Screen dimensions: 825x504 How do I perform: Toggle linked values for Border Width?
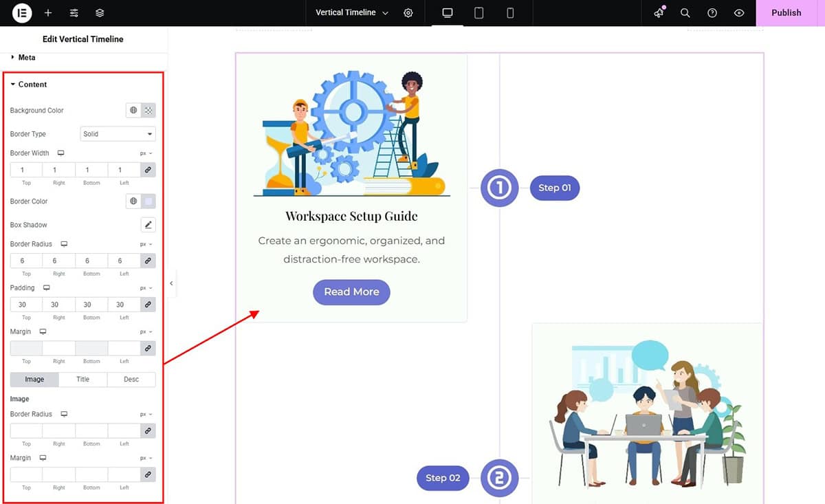(x=148, y=170)
